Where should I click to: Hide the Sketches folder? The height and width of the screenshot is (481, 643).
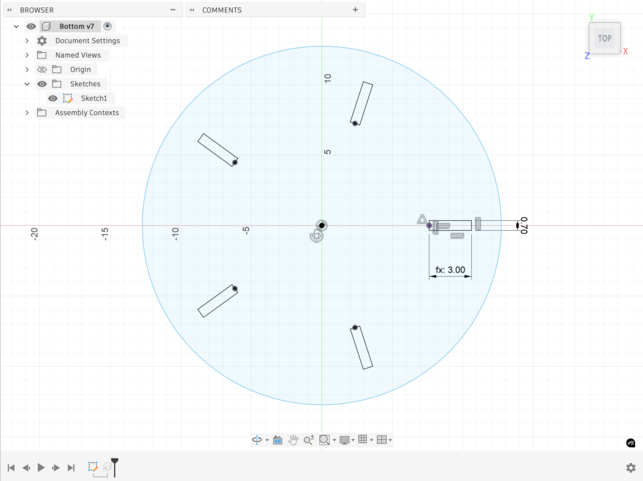pyautogui.click(x=42, y=84)
